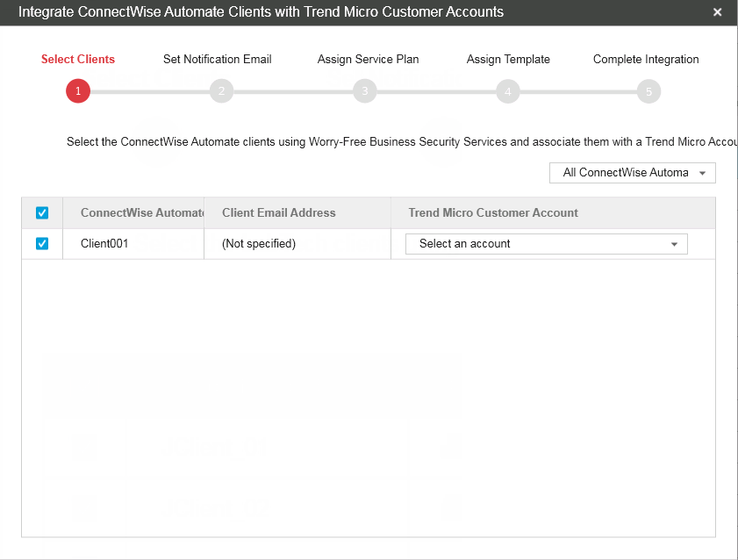738x560 pixels.
Task: Click the '(Not specified)' email cell
Action: tap(259, 244)
